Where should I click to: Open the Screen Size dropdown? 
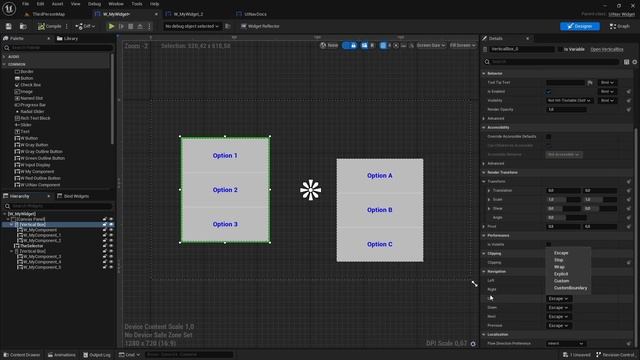431,45
